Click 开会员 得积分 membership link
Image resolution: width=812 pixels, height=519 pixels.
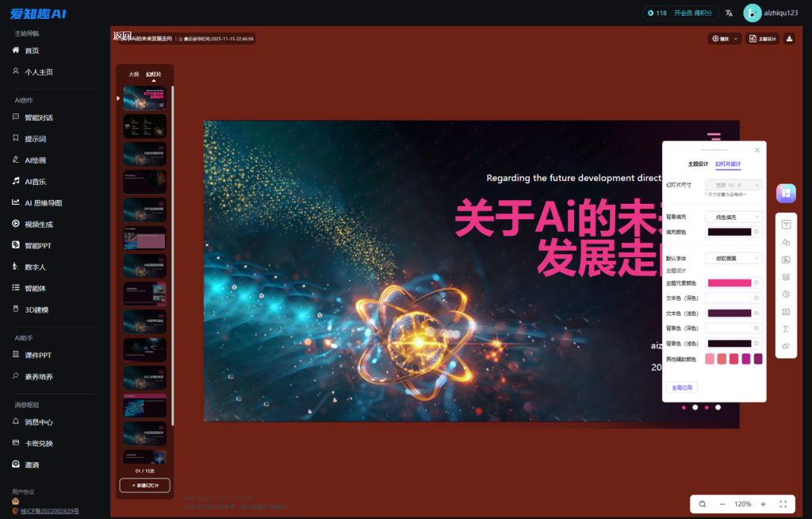click(x=693, y=13)
